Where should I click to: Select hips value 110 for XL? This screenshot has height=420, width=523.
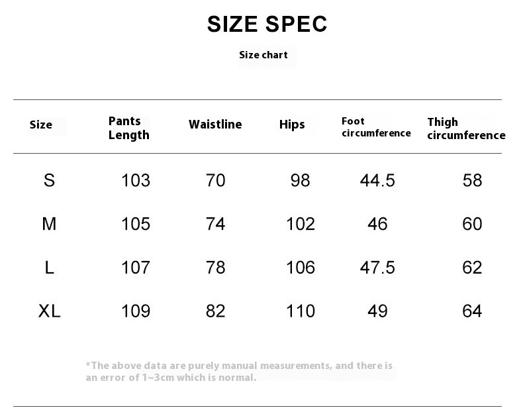tap(300, 311)
